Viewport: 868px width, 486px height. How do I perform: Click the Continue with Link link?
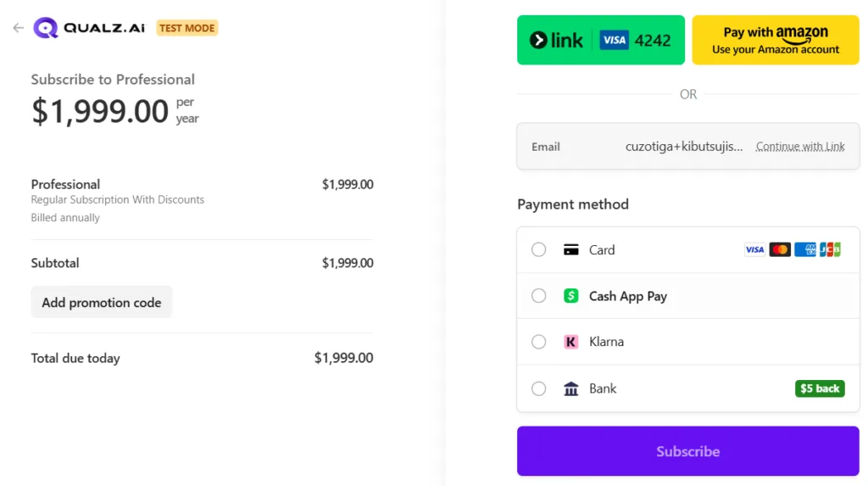[x=800, y=147]
